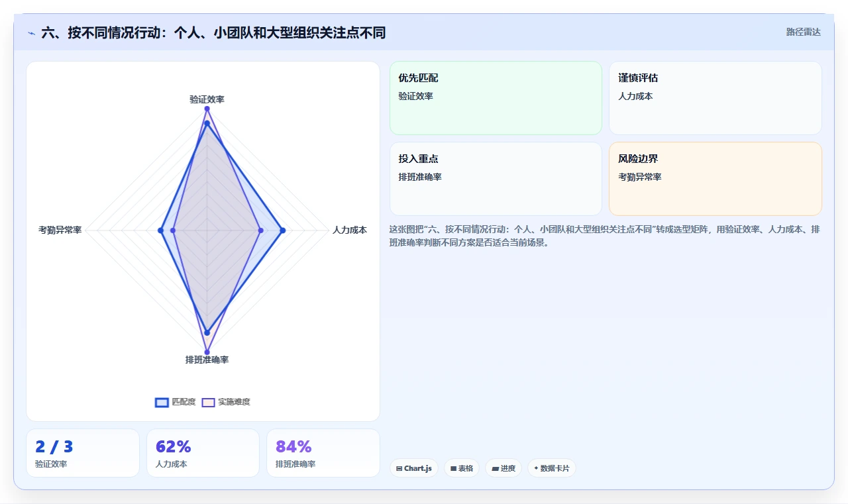This screenshot has height=504, width=848.
Task: Click 人力成本 text inside the 谨慎评估 card
Action: pos(635,96)
